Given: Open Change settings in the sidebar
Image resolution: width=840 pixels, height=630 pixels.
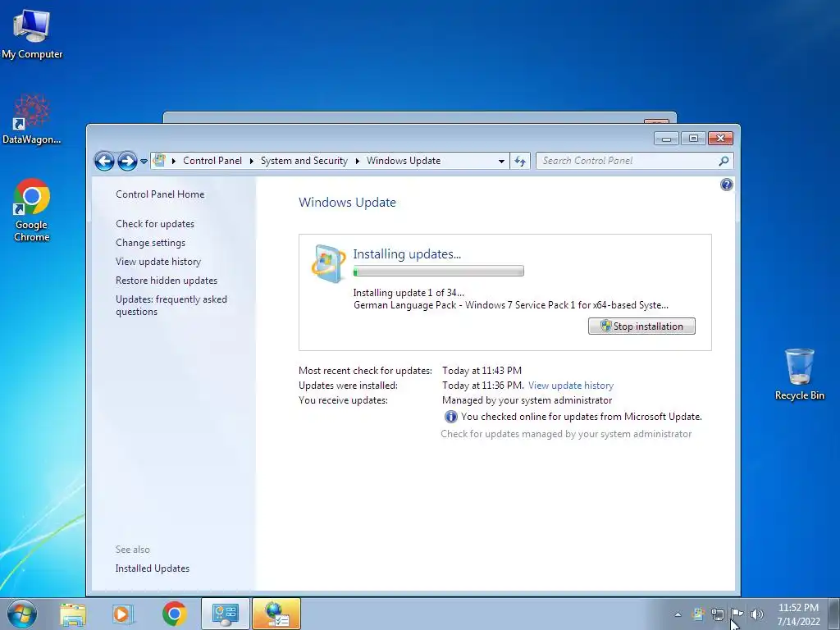Looking at the screenshot, I should tap(151, 243).
